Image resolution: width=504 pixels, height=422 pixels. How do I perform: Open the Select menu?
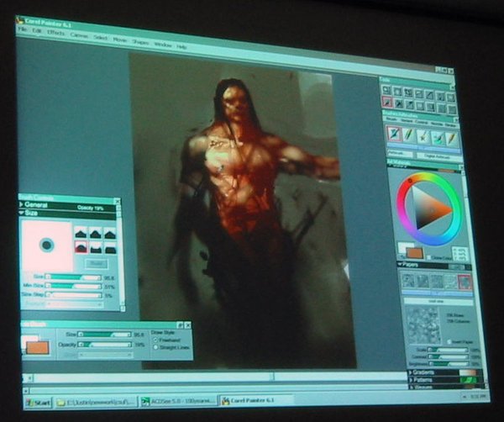click(100, 38)
